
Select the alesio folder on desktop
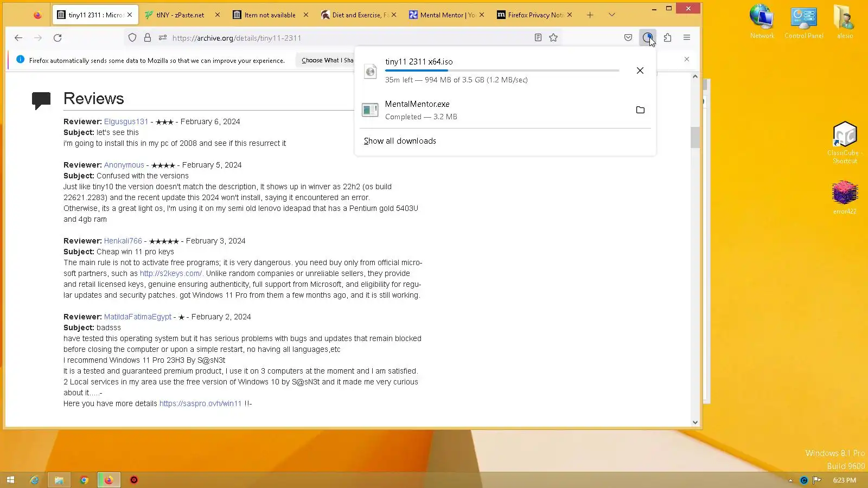tap(845, 22)
